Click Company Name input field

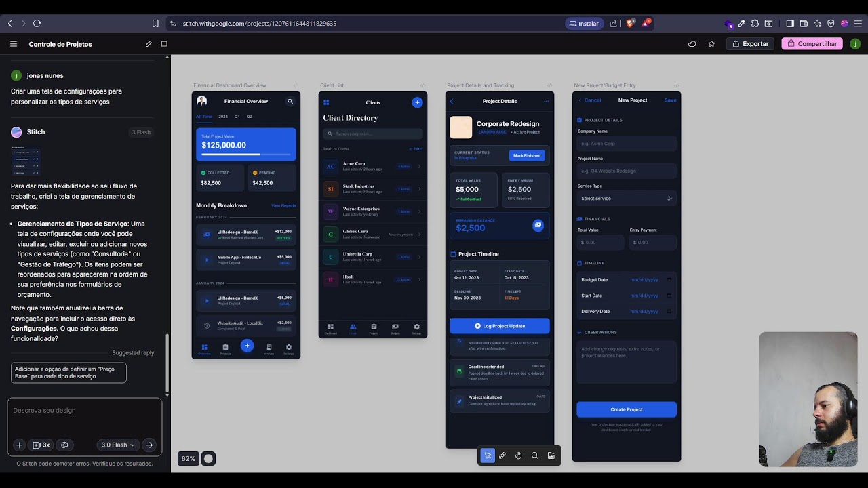(x=627, y=144)
